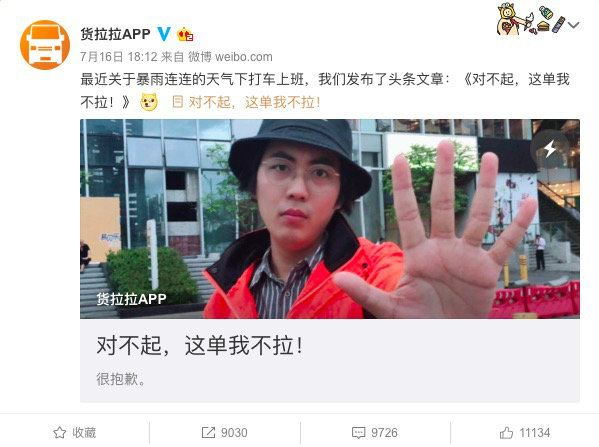Screen dimensions: 599x447
Task: Click the 收藏 star icon
Action: [60, 432]
